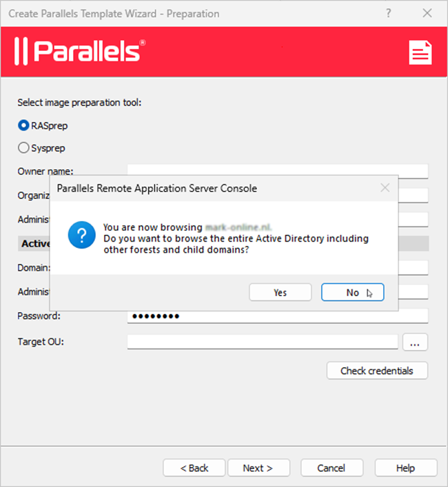Click the document icon in red header
The height and width of the screenshot is (487, 448).
[420, 52]
